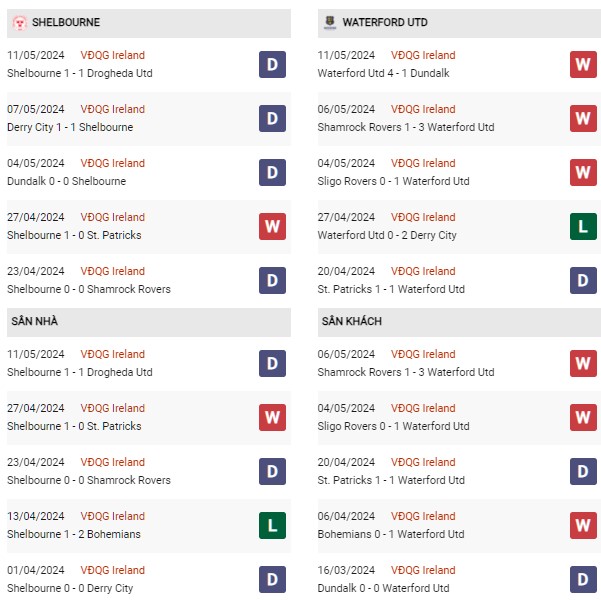Open the Shelbourne 1-2 Bohemians match result

tap(74, 534)
